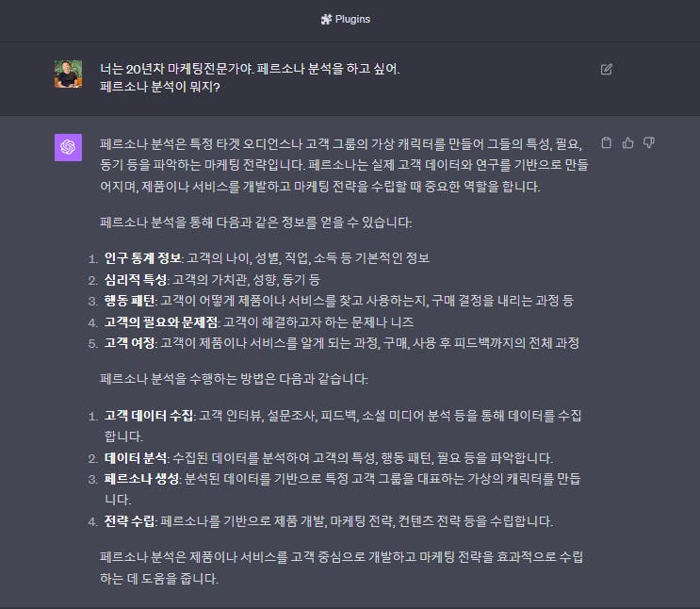Click the bold text 인구 통계 정보

(142, 257)
